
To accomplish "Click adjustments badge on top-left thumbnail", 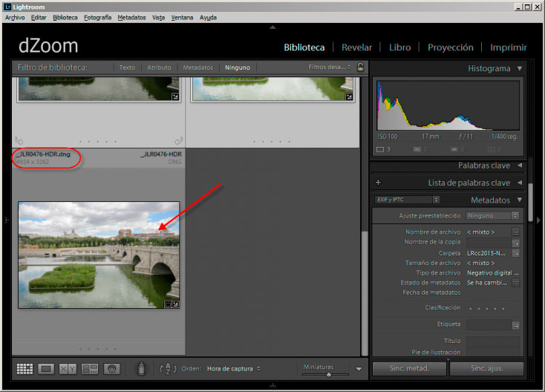I will click(x=175, y=97).
